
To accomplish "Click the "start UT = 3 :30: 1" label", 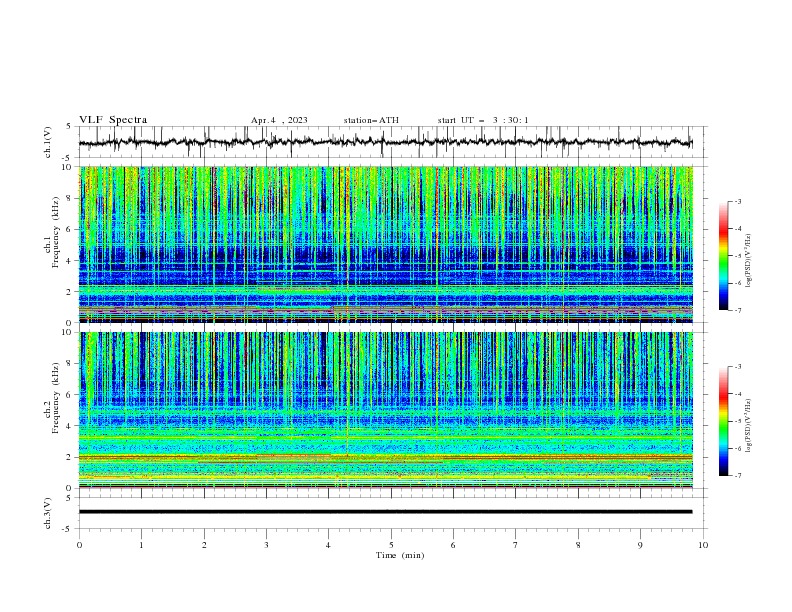I will pos(483,120).
